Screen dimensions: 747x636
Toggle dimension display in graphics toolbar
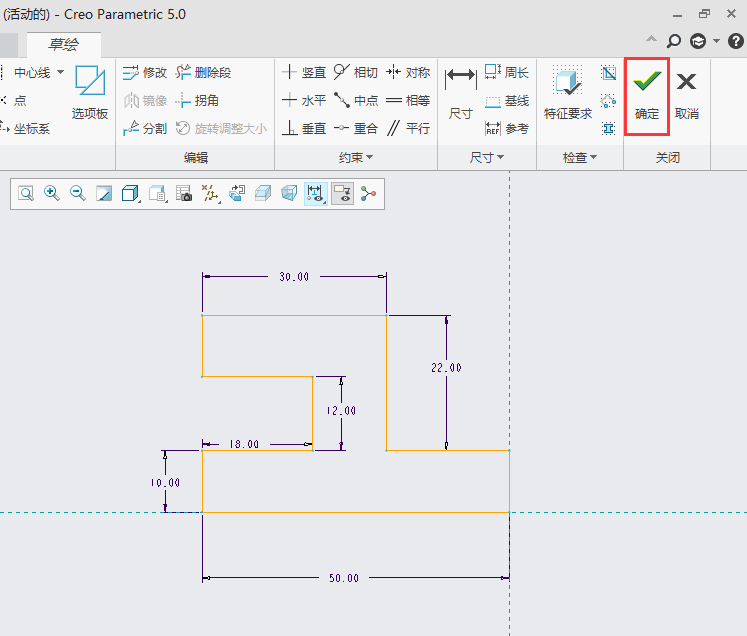click(316, 194)
